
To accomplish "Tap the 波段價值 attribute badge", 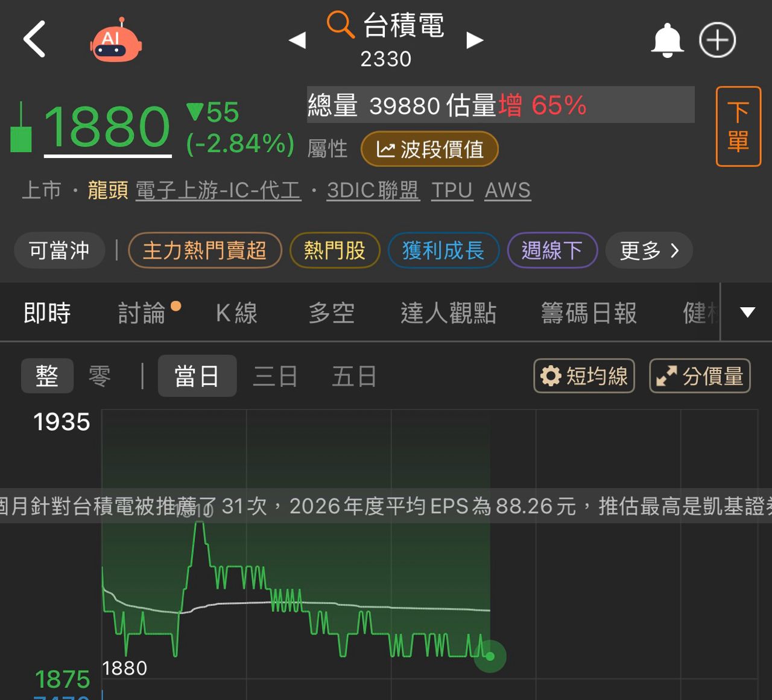I will tap(429, 149).
